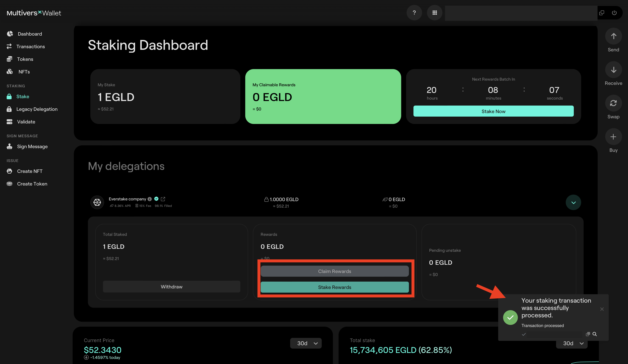
Task: Switch to the Validate section
Action: coord(9,122)
